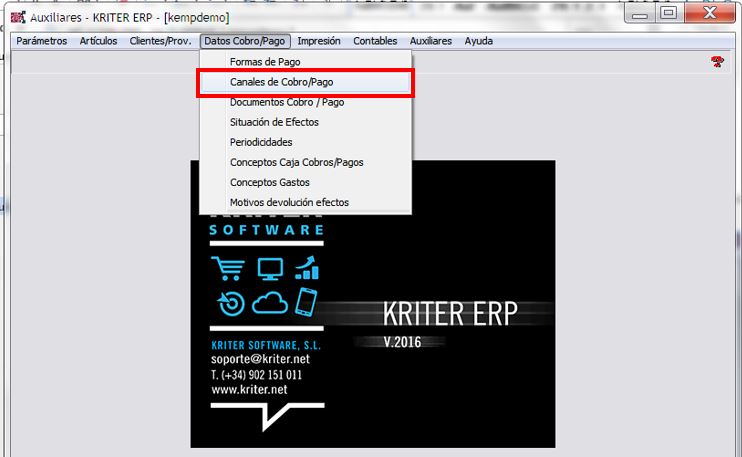Open Motivos devolución efectos
This screenshot has height=457, width=742.
click(305, 202)
